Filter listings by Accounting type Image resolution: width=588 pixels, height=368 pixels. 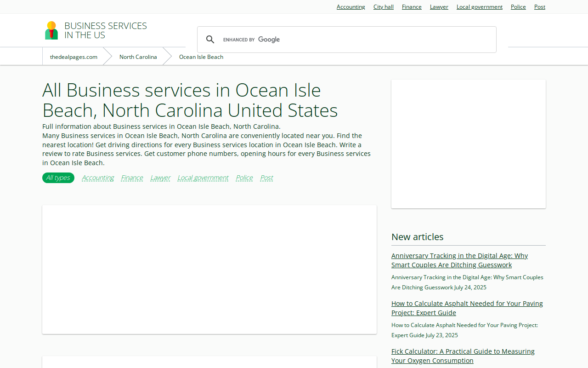98,178
